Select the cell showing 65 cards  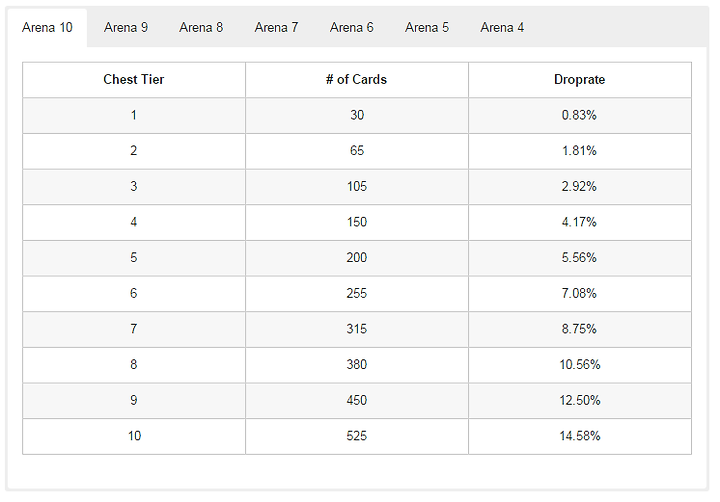point(356,151)
